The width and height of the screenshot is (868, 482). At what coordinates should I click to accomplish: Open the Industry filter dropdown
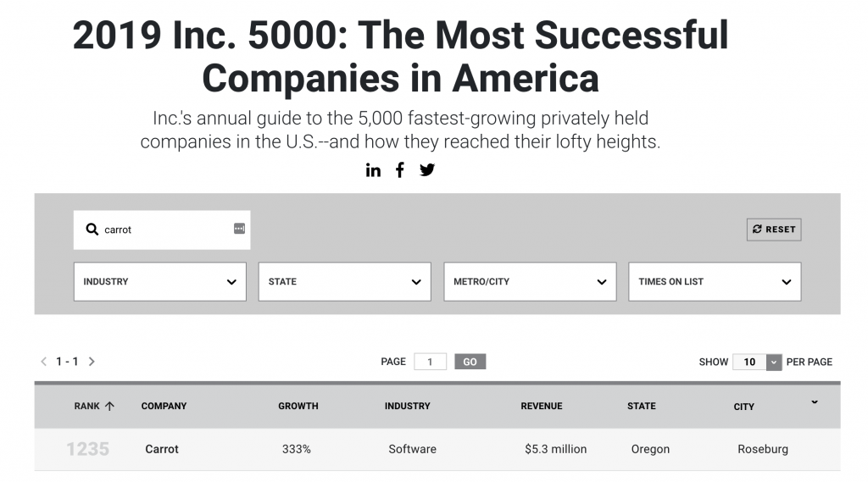[x=160, y=282]
